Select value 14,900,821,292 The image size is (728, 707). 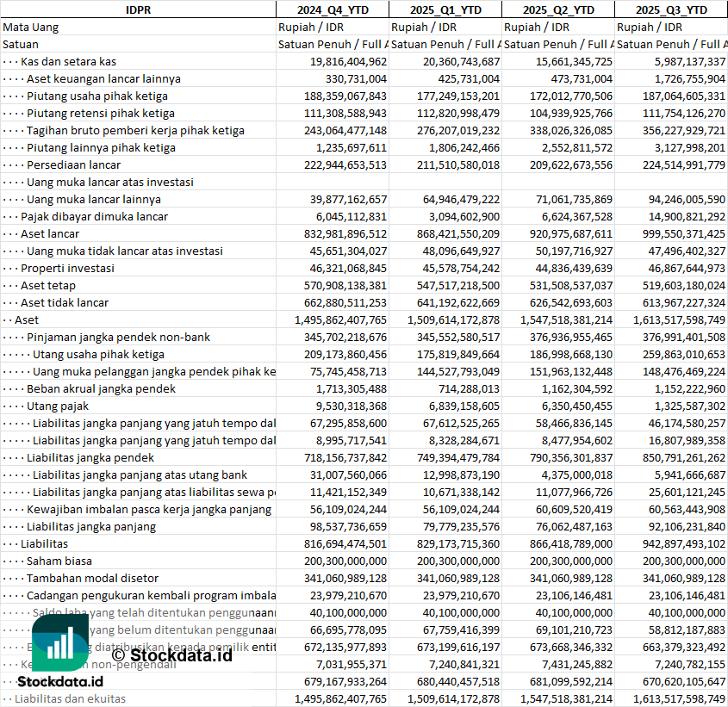click(x=687, y=216)
